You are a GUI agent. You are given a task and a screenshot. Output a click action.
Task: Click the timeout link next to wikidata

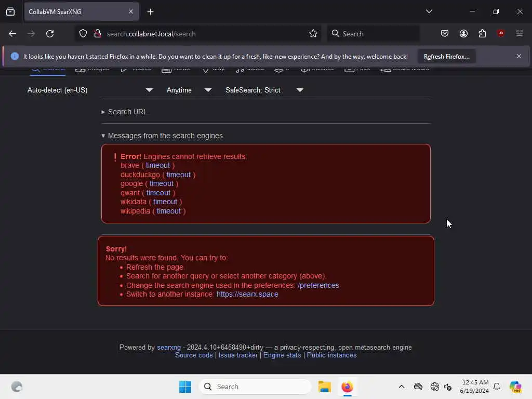click(x=165, y=202)
